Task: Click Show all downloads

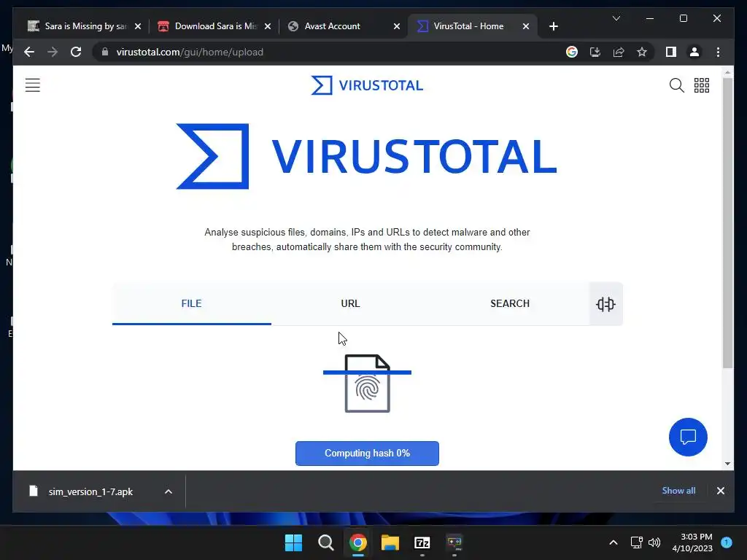Action: tap(678, 491)
